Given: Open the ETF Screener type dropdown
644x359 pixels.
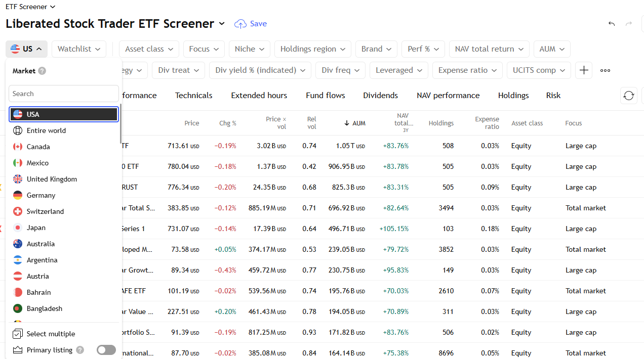Looking at the screenshot, I should (30, 7).
